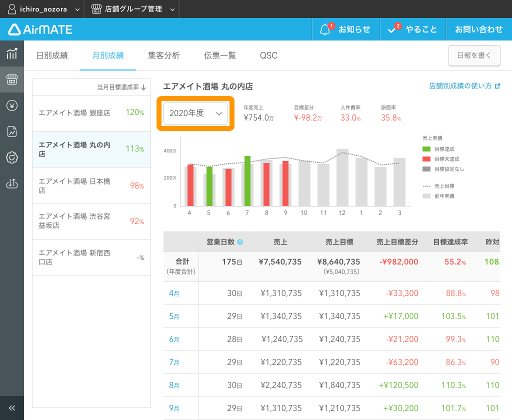Open the 集客分析 tab
The image size is (512, 420).
pyautogui.click(x=164, y=55)
